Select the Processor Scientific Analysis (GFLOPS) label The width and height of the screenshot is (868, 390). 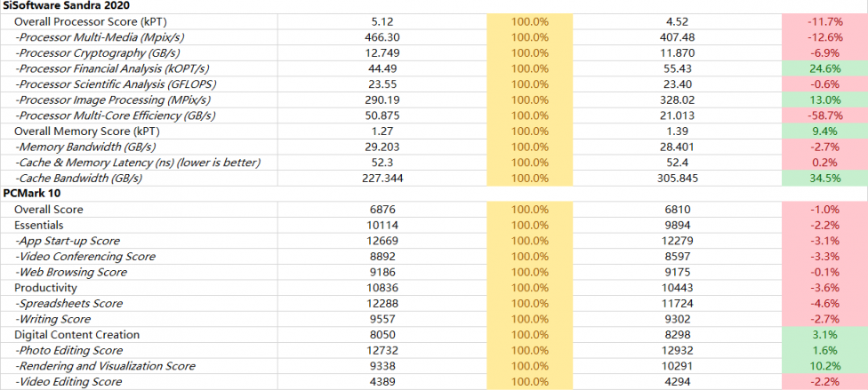click(116, 84)
